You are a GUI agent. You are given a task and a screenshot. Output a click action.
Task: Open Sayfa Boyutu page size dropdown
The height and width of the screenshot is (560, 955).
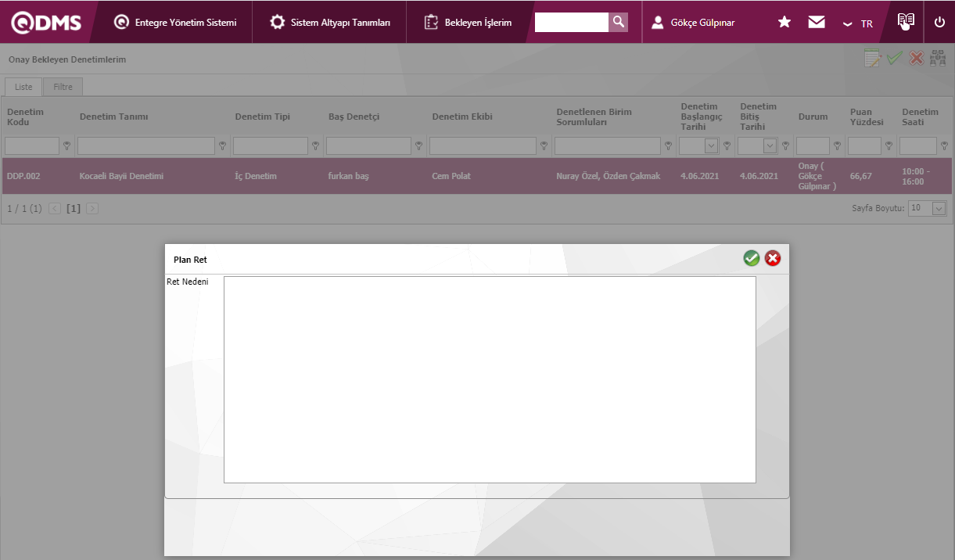point(939,208)
